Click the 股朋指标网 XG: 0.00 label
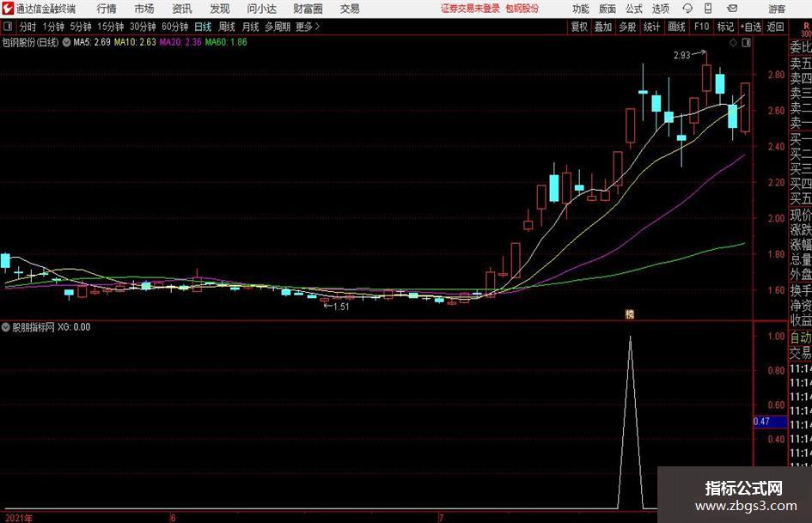 [52, 327]
